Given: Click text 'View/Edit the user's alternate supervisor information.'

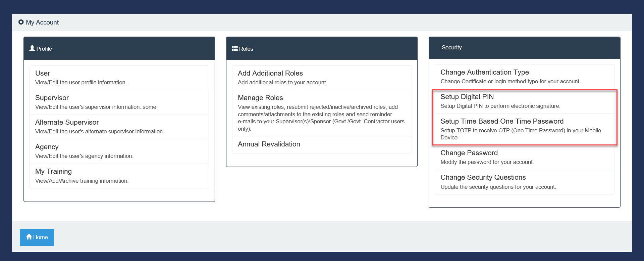Looking at the screenshot, I should tap(100, 132).
